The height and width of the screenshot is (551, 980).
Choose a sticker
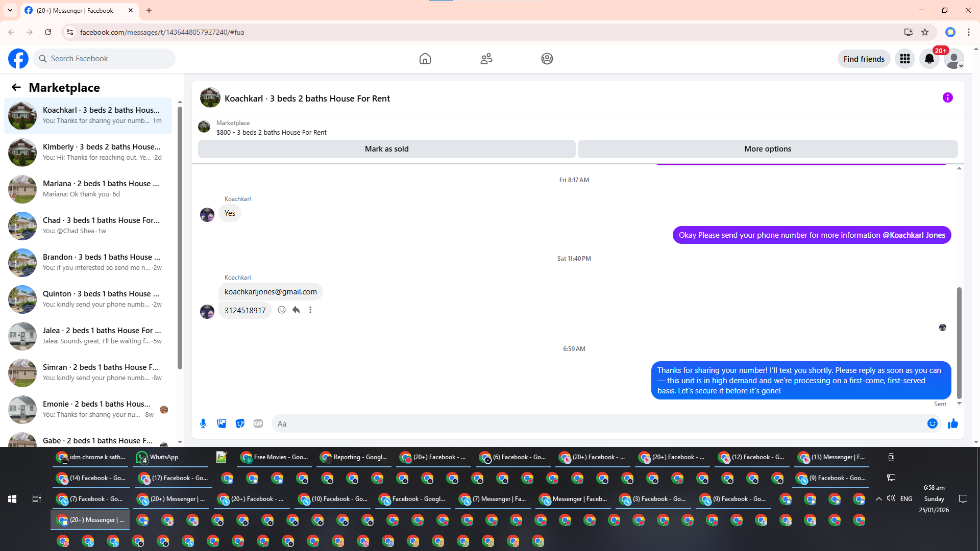(240, 423)
